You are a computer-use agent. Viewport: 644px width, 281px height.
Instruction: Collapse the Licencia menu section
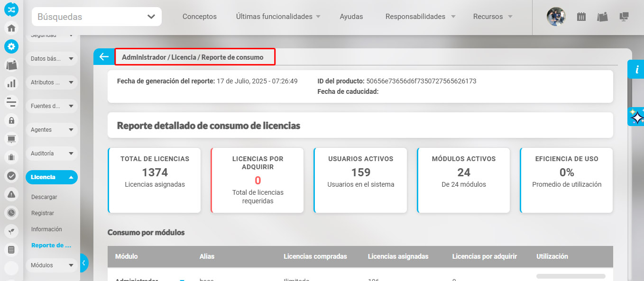[x=51, y=177]
